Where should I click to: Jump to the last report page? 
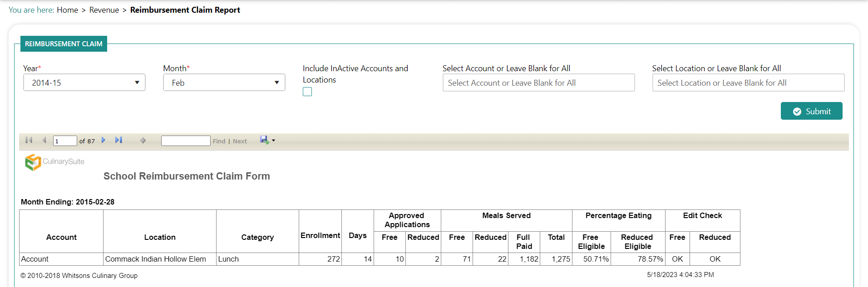pyautogui.click(x=118, y=140)
